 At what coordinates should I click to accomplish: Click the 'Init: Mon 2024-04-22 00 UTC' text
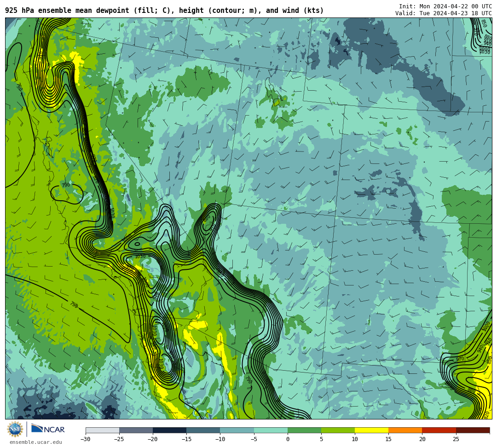click(445, 6)
